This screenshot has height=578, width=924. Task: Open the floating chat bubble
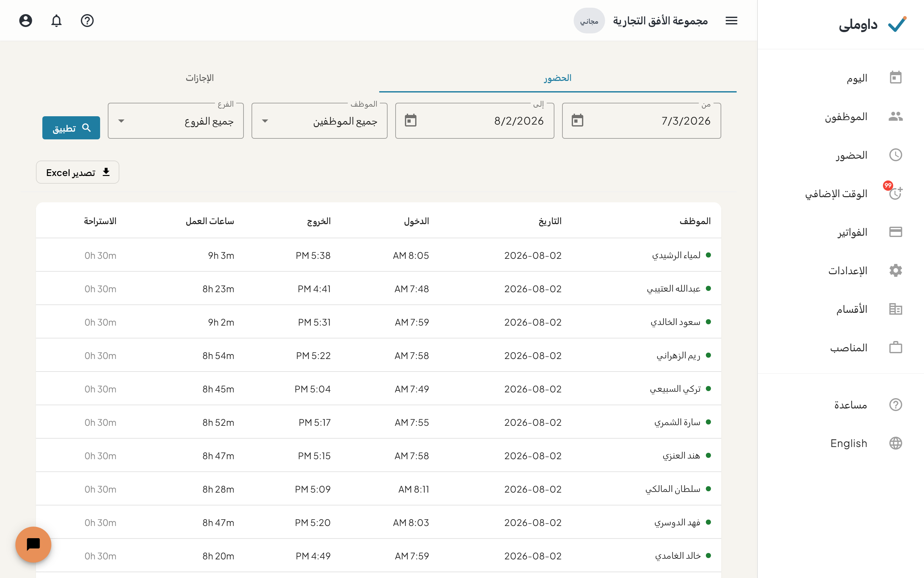click(x=33, y=544)
